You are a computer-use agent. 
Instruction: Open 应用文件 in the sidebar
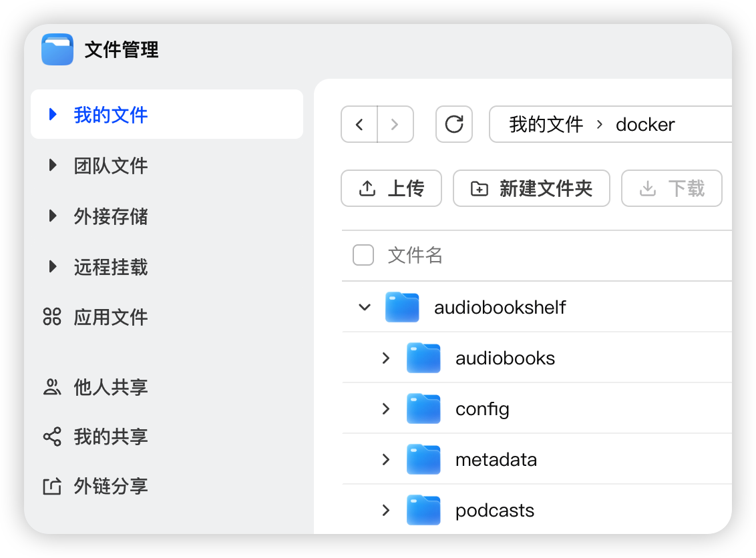click(x=110, y=317)
